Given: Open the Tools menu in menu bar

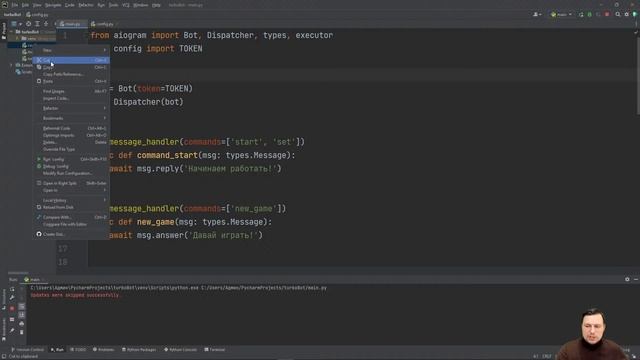Looking at the screenshot, I should click(x=113, y=5).
